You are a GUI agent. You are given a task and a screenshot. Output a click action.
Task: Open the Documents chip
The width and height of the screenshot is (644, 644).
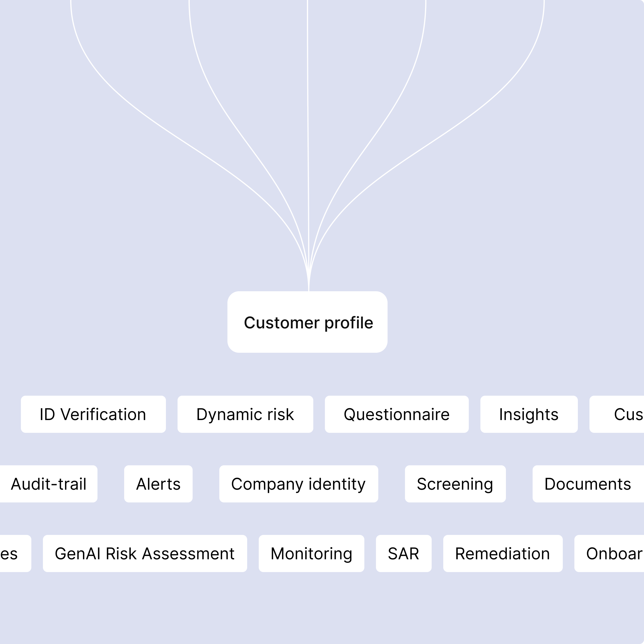[588, 484]
